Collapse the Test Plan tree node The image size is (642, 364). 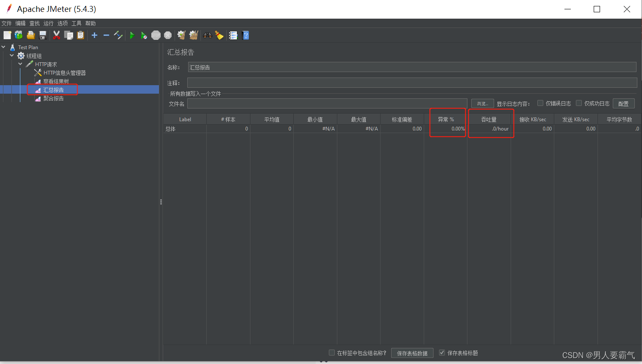pyautogui.click(x=3, y=47)
